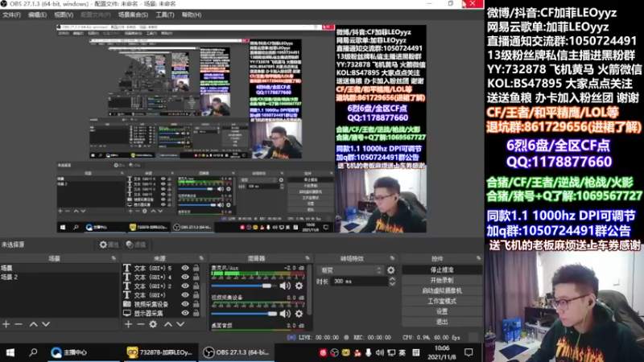Image resolution: width=644 pixels, height=362 pixels.
Task: Open the 工具(T) menu
Action: coord(165,14)
